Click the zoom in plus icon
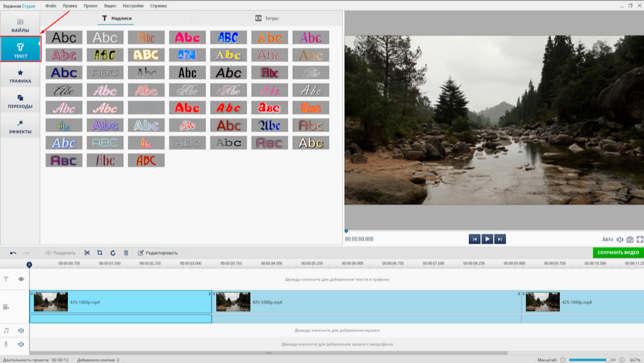 click(622, 360)
